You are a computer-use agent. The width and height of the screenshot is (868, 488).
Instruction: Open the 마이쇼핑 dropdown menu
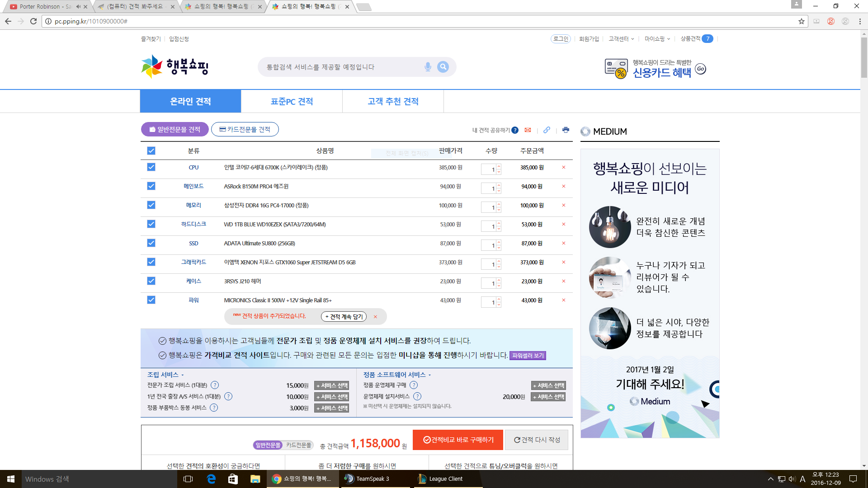tap(657, 39)
